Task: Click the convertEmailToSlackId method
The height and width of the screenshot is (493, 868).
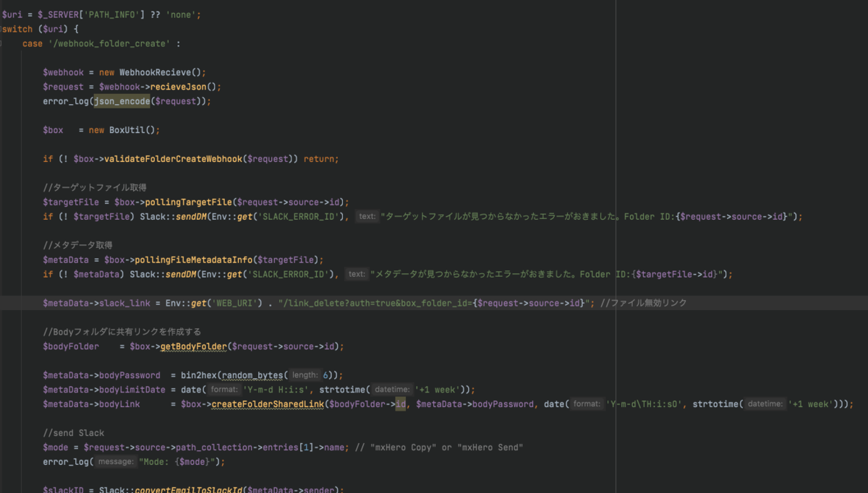Action: (x=188, y=489)
